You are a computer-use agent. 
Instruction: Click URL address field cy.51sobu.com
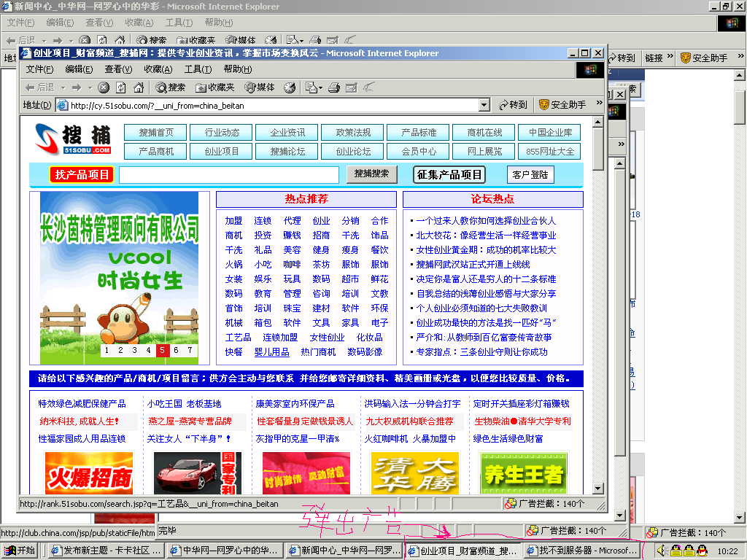point(274,105)
